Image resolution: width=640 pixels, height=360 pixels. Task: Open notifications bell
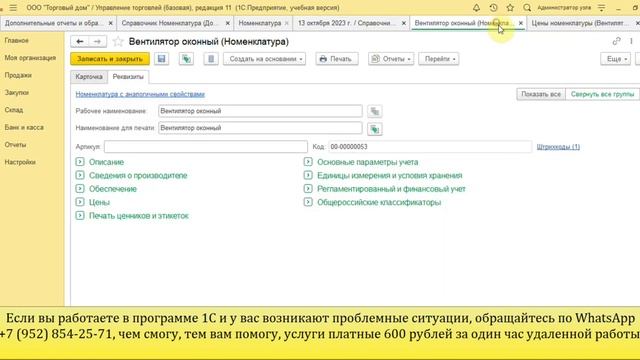(x=476, y=7)
